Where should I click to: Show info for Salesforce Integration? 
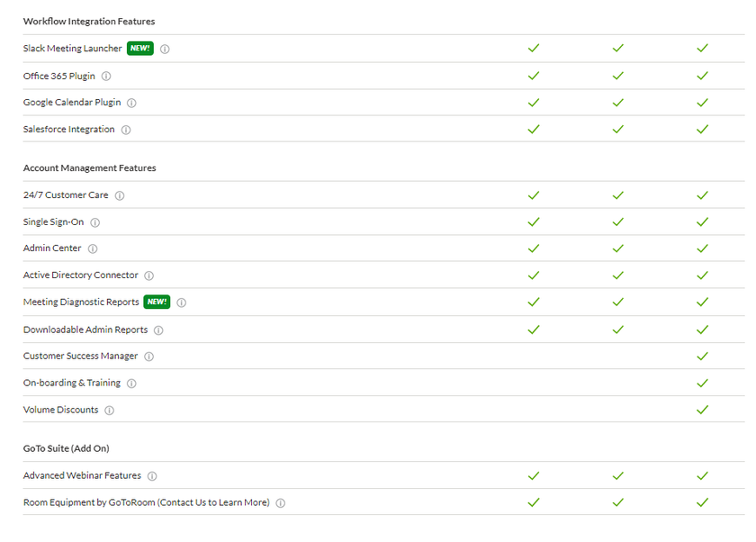(x=126, y=130)
